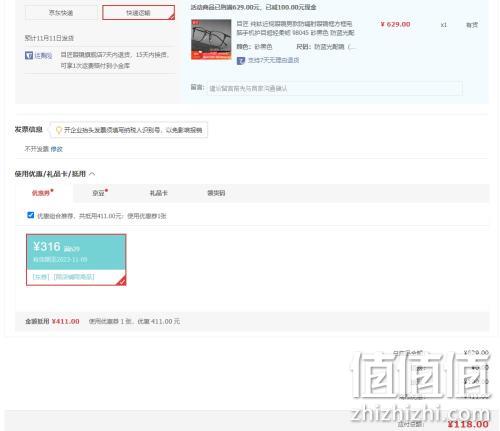Toggle the 优惠组合推荐 checkbox
The width and height of the screenshot is (500, 431).
pos(30,215)
